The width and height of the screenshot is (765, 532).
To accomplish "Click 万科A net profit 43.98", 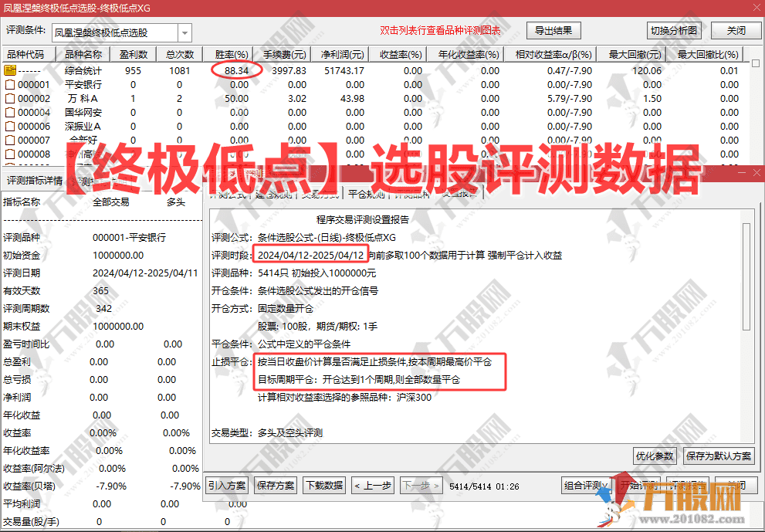I will pos(352,99).
